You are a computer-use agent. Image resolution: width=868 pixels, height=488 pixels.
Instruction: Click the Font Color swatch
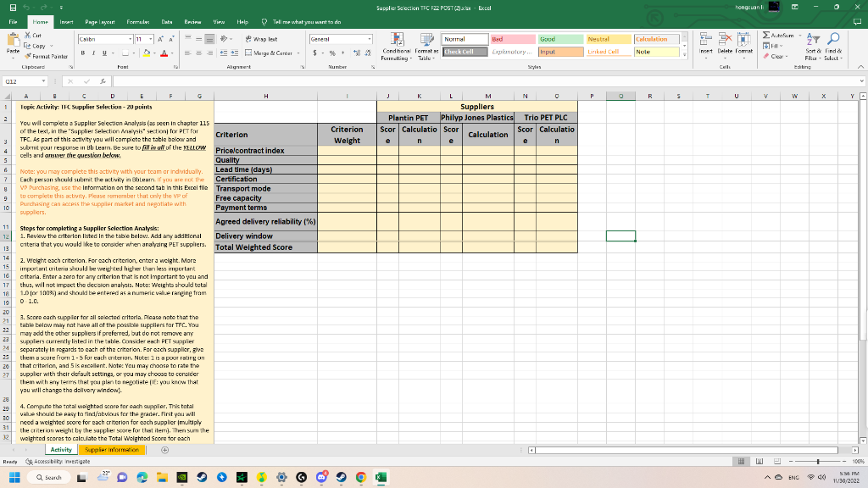click(164, 53)
